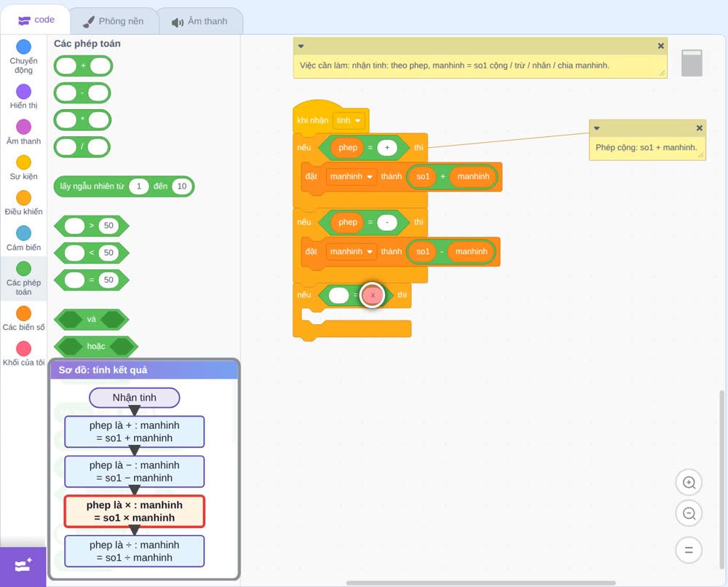Select the 'lấy ngẫu nhiên từ' block
Viewport: 728px width, 587px height.
124,186
